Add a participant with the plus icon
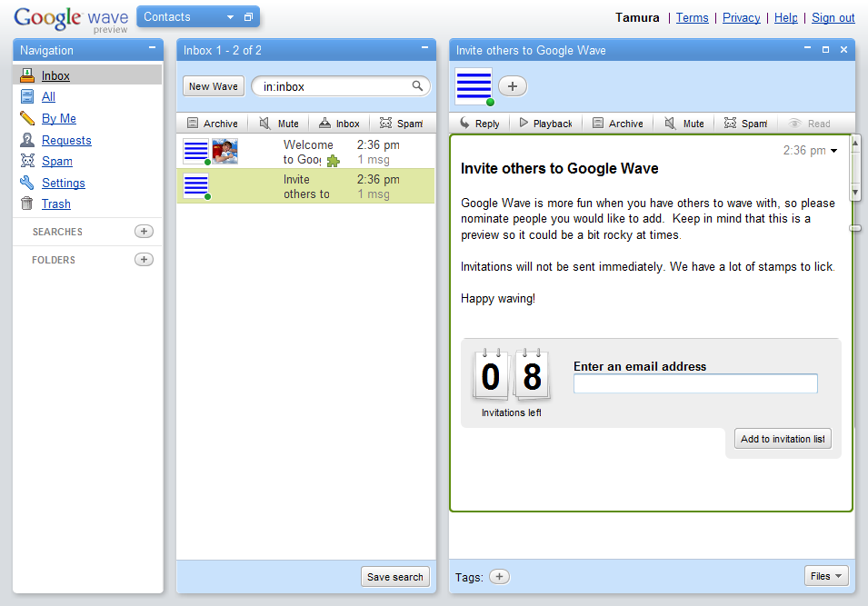 click(512, 85)
